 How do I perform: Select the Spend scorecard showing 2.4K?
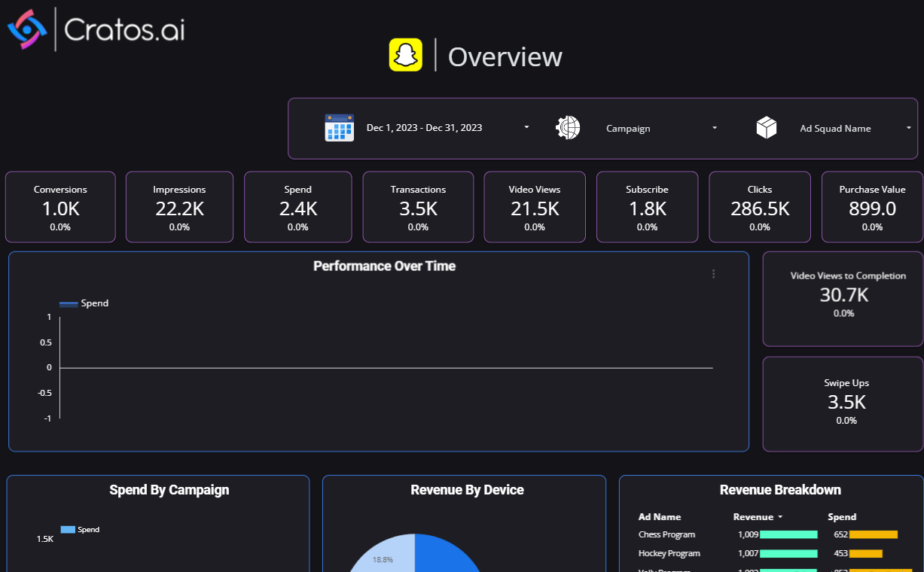tap(298, 207)
